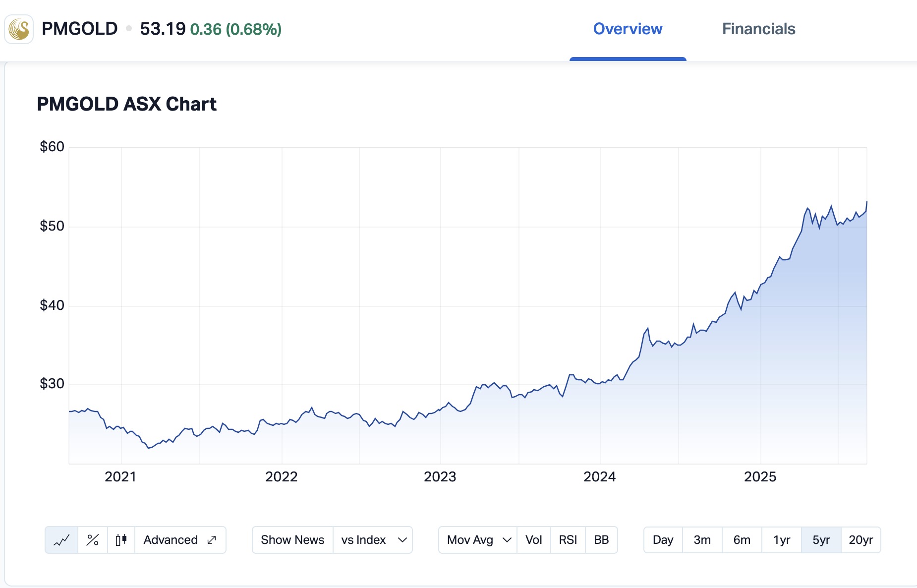This screenshot has width=917, height=588.
Task: Click the PMGOLD swan logo icon
Action: click(x=19, y=29)
